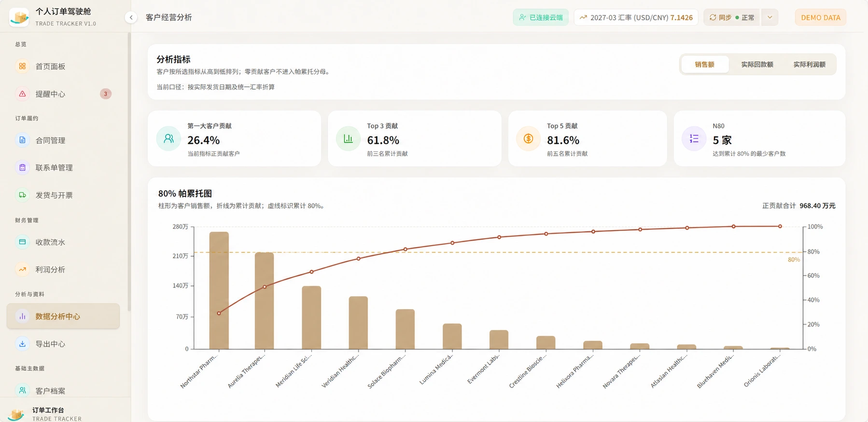868x422 pixels.
Task: Click the Top 5 贡献 coin icon
Action: [528, 139]
